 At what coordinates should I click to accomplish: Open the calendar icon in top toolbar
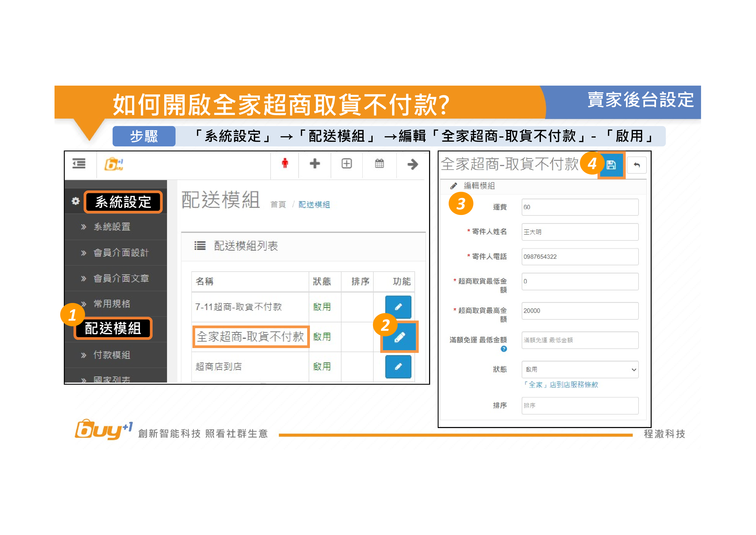pos(379,163)
